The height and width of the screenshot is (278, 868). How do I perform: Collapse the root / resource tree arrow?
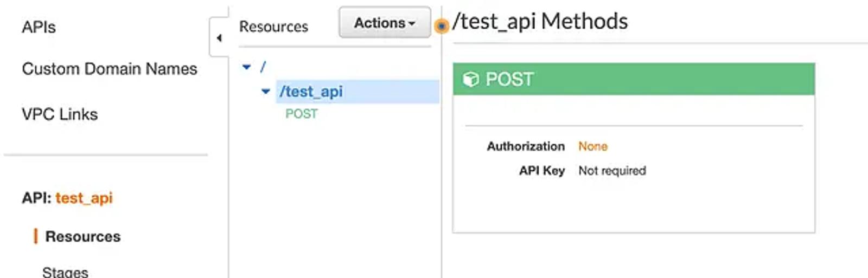[x=247, y=67]
